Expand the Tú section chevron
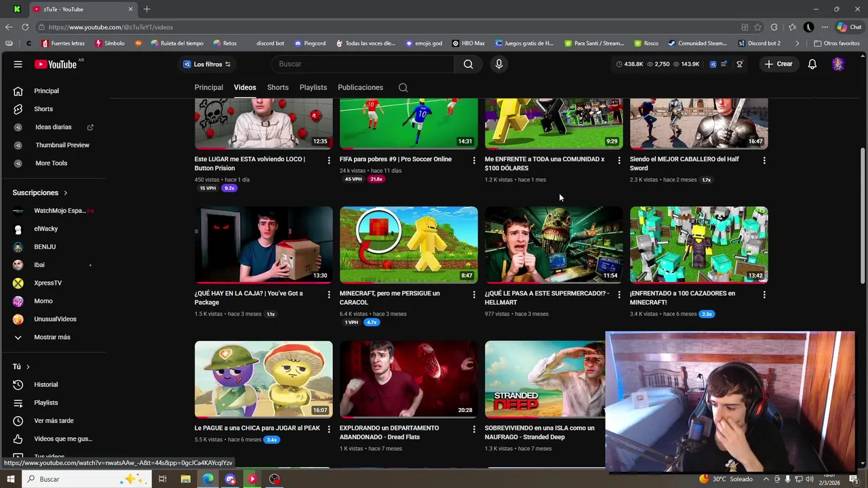This screenshot has height=488, width=868. [28, 367]
